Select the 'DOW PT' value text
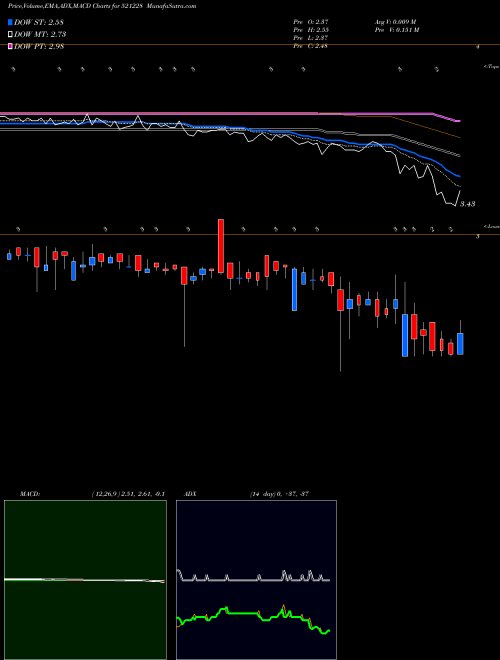This screenshot has width=500, height=660. tap(39, 46)
